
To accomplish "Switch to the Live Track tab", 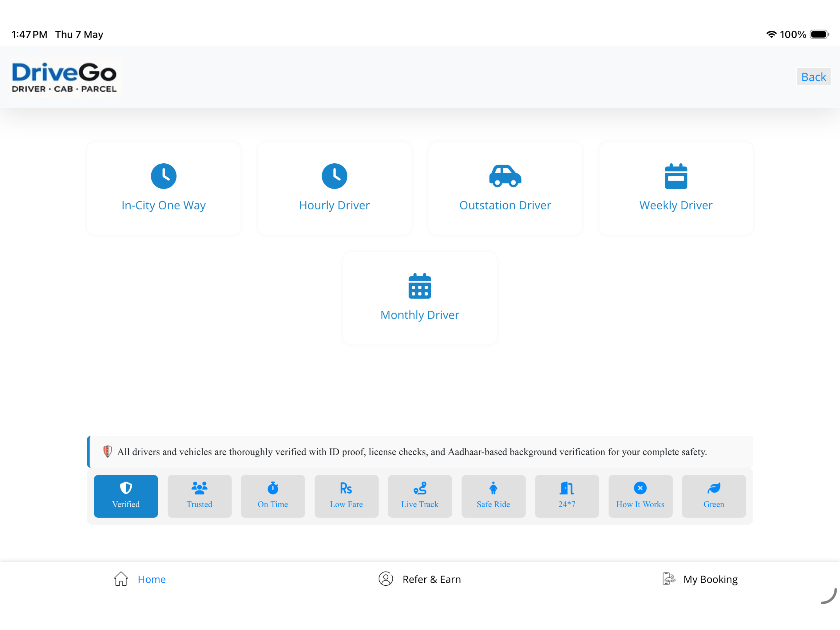I will (420, 496).
